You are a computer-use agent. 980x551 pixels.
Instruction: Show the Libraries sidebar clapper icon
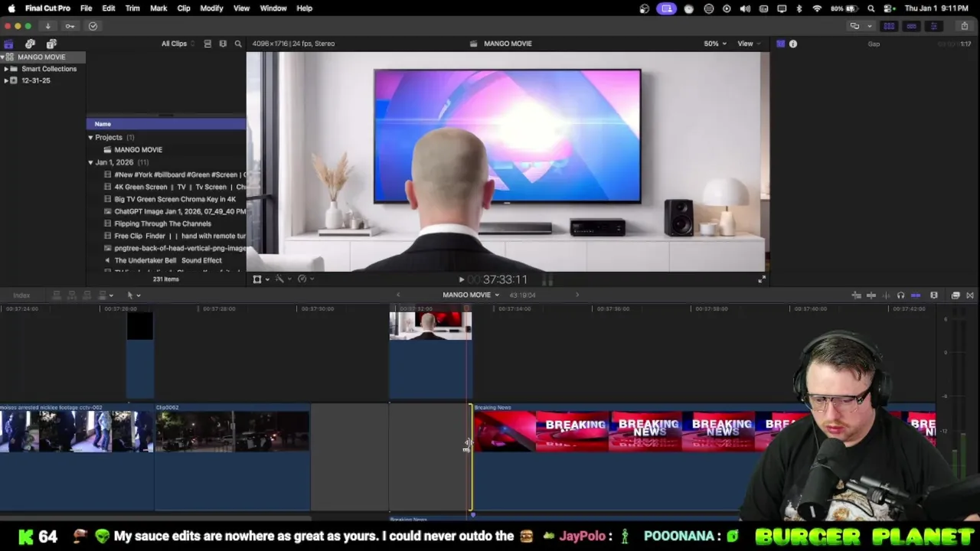coord(8,44)
